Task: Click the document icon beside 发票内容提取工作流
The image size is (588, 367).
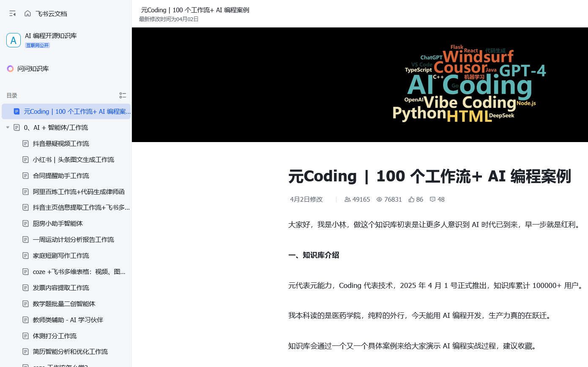Action: click(x=25, y=288)
